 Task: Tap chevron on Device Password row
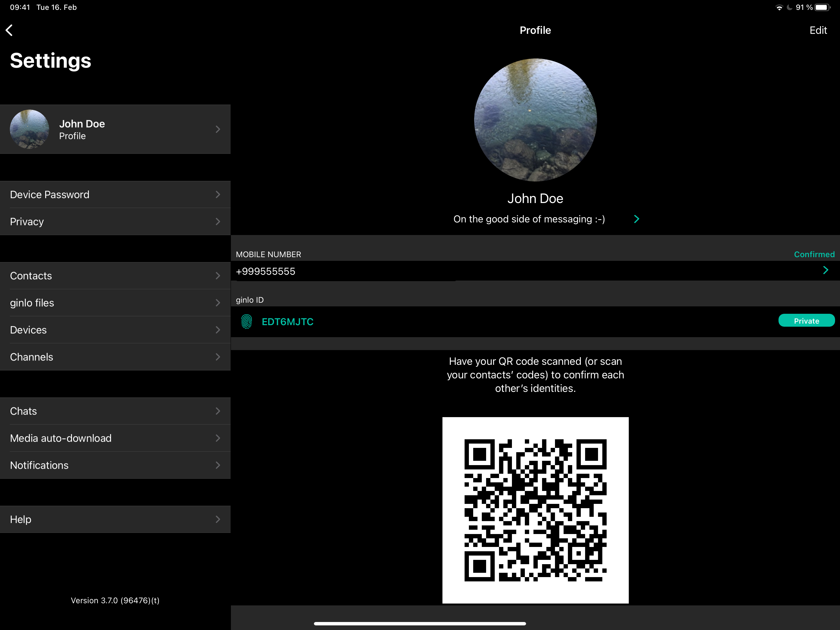tap(218, 194)
